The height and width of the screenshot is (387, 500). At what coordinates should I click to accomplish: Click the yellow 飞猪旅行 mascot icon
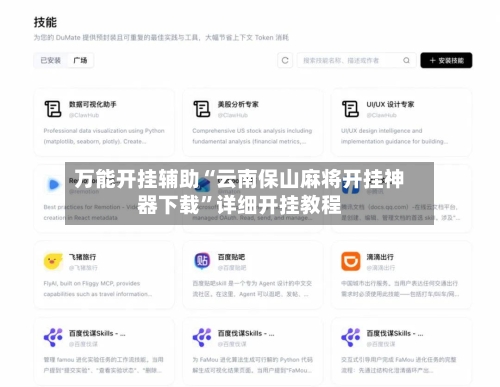53,261
